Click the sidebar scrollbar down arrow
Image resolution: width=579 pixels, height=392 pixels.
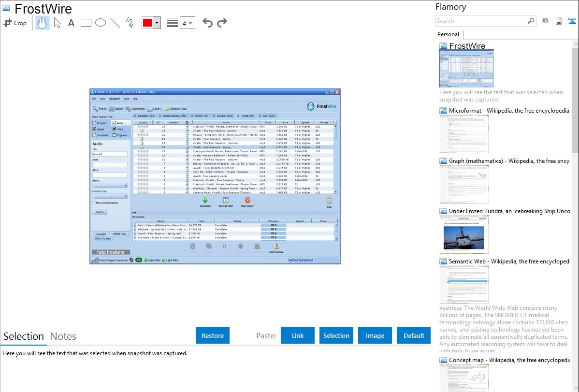(576, 388)
